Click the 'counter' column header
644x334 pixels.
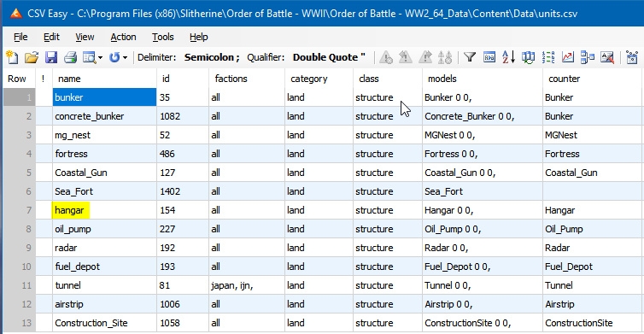(x=593, y=79)
